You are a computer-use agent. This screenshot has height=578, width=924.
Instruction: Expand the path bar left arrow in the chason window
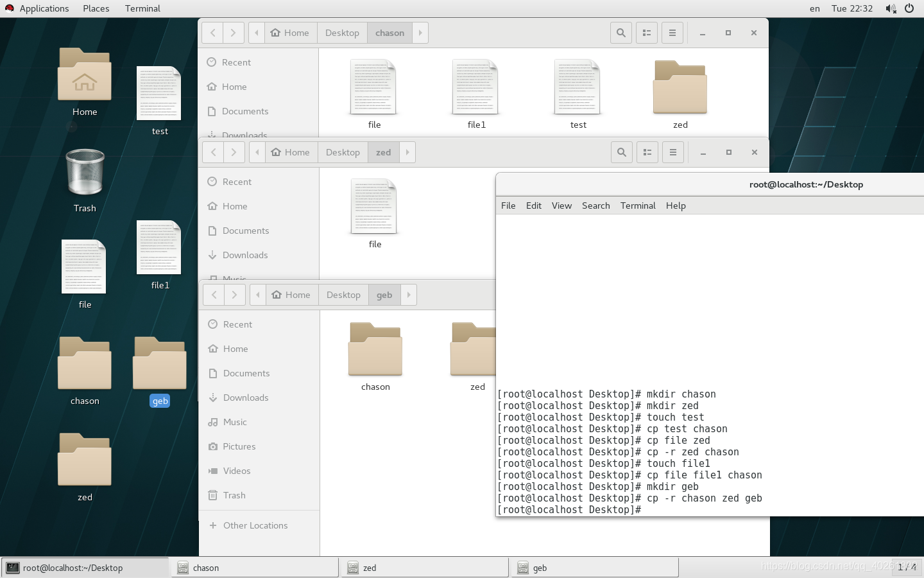(x=257, y=33)
